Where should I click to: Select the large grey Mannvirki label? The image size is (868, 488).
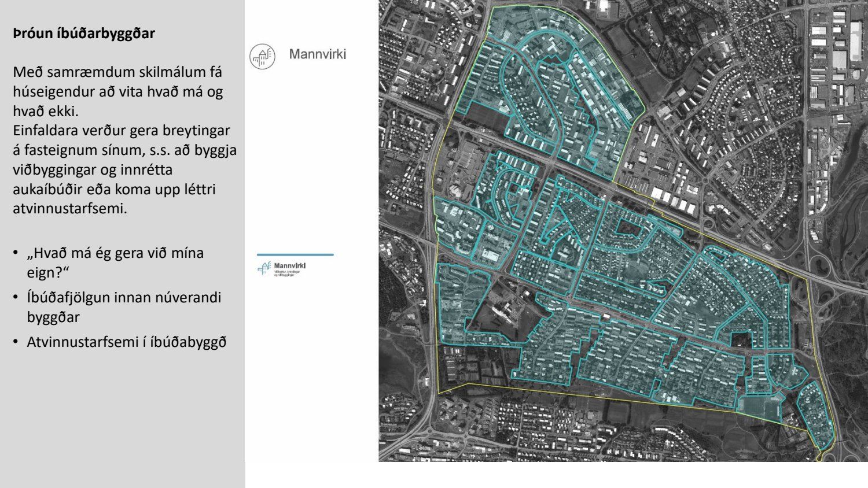(x=317, y=55)
